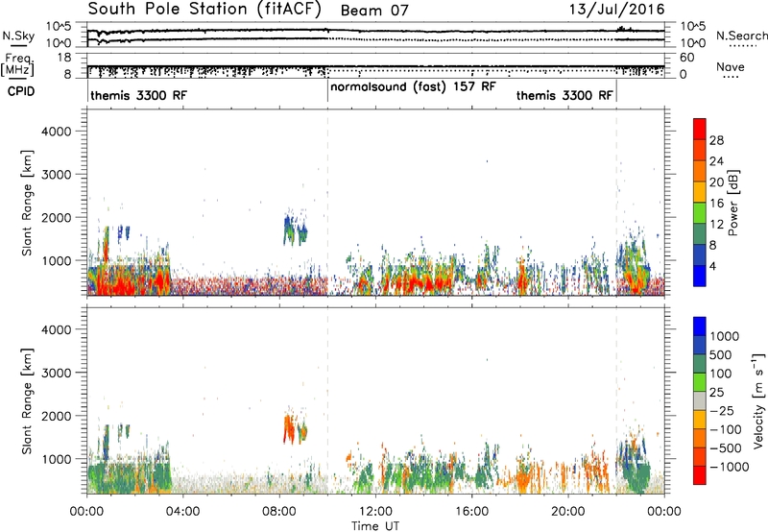Click '2000' tick on the velocity panel
768x532 pixels.
(56, 416)
